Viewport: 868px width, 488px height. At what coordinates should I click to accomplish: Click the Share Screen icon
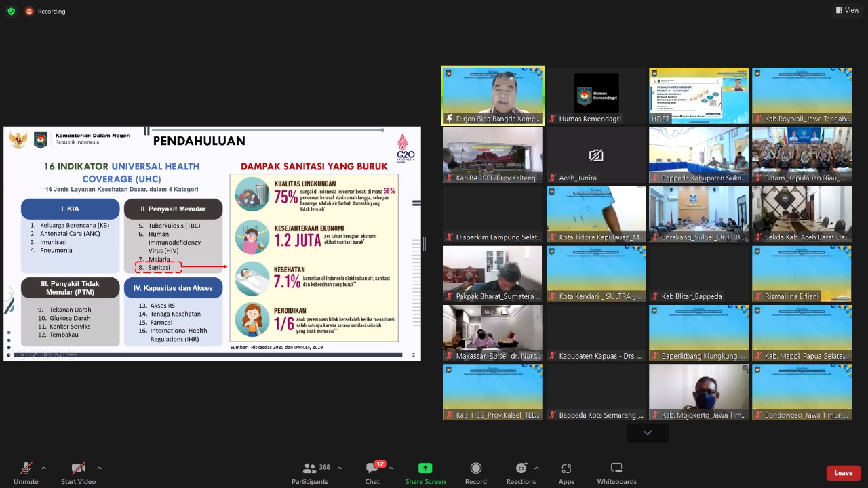(425, 468)
